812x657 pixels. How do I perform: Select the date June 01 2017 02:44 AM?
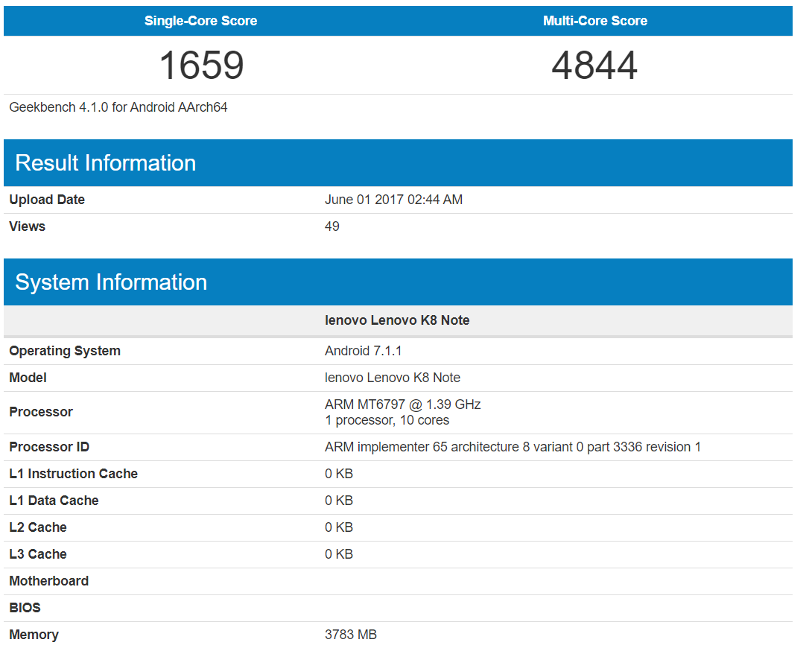coord(393,200)
